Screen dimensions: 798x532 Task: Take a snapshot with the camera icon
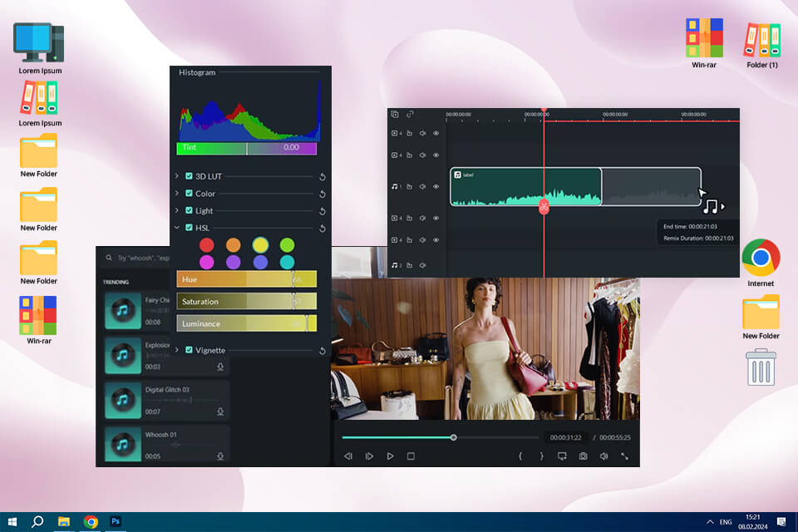583,456
